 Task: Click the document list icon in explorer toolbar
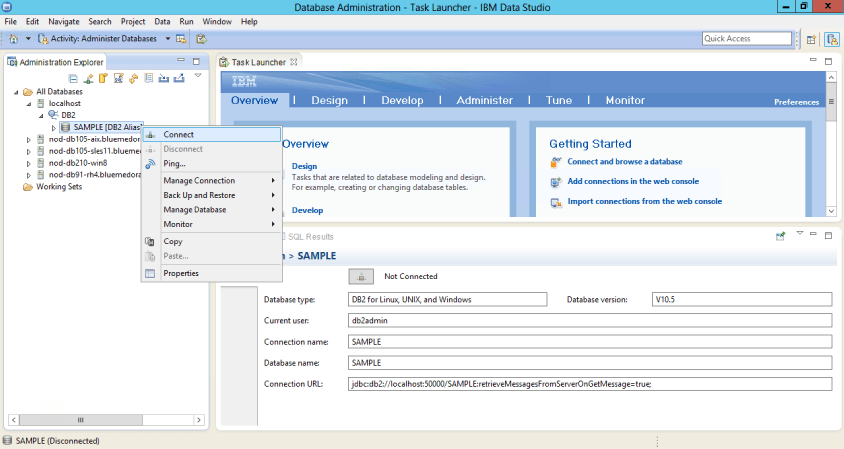(x=149, y=79)
